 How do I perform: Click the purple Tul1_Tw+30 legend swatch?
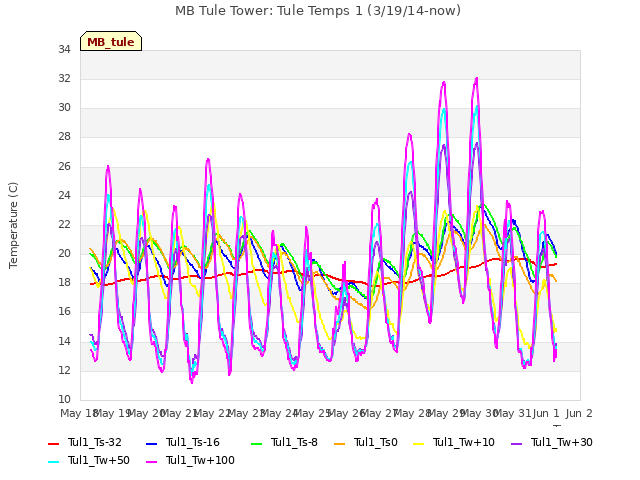(x=517, y=443)
